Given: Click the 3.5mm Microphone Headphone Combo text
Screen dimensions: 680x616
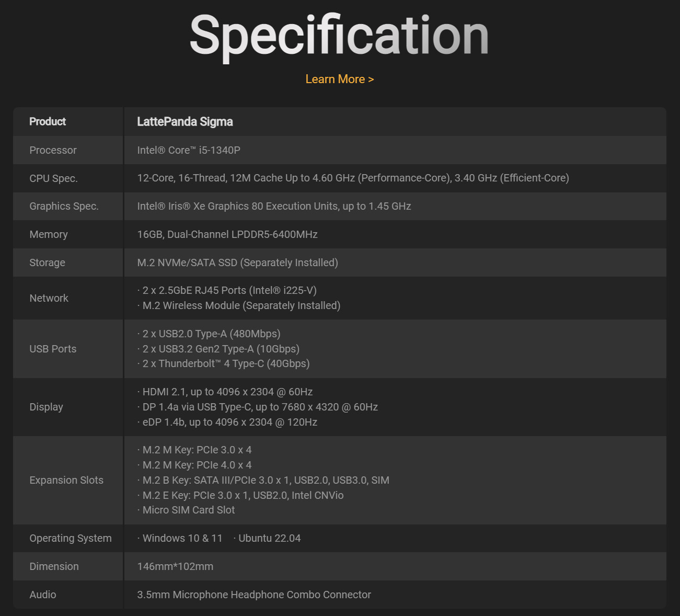Looking at the screenshot, I should tap(254, 595).
